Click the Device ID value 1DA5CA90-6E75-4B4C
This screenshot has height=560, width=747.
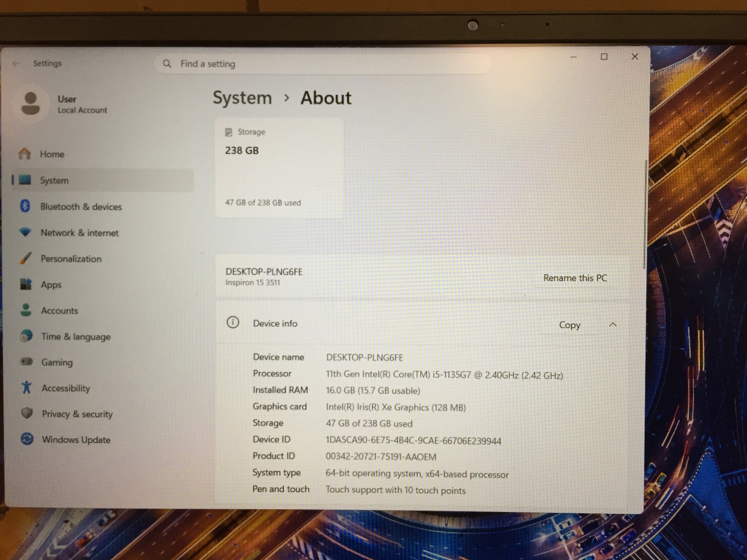414,441
